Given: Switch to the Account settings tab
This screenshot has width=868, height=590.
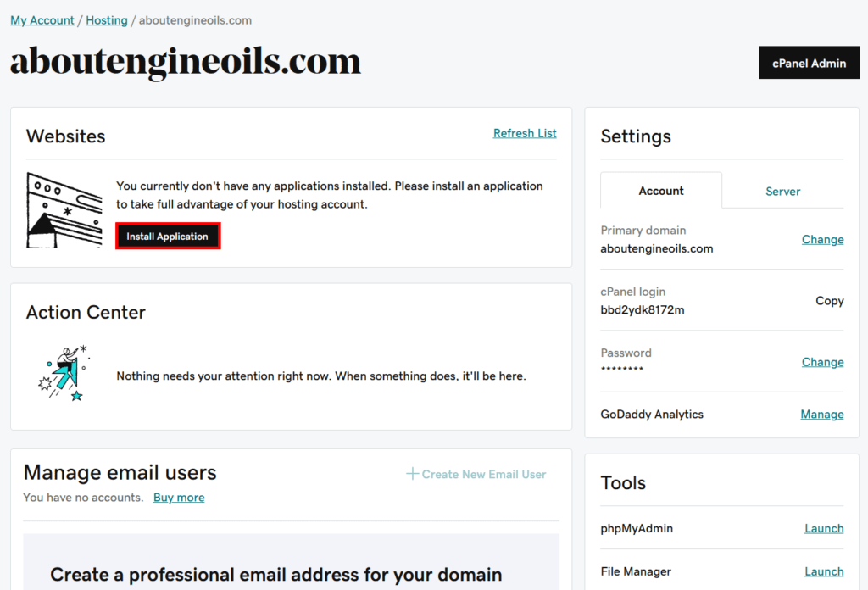Looking at the screenshot, I should tap(661, 191).
